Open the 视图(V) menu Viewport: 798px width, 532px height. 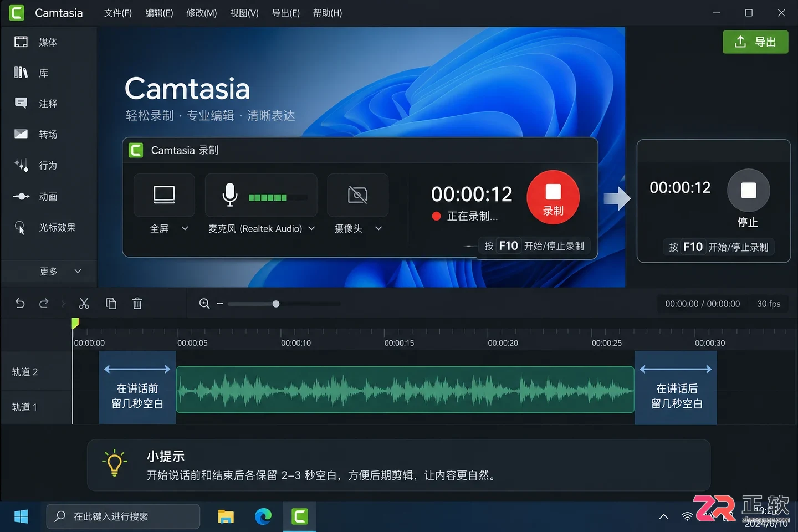(244, 13)
